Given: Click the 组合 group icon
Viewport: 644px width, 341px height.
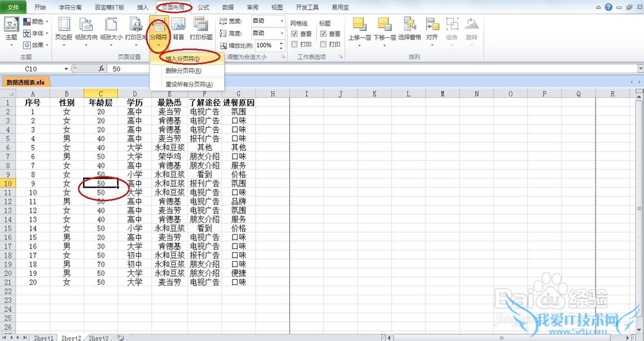Looking at the screenshot, I should 452,24.
